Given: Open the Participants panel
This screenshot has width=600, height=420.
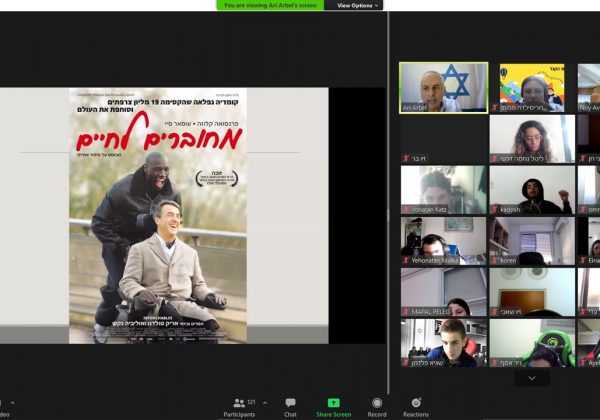Looking at the screenshot, I should (239, 407).
